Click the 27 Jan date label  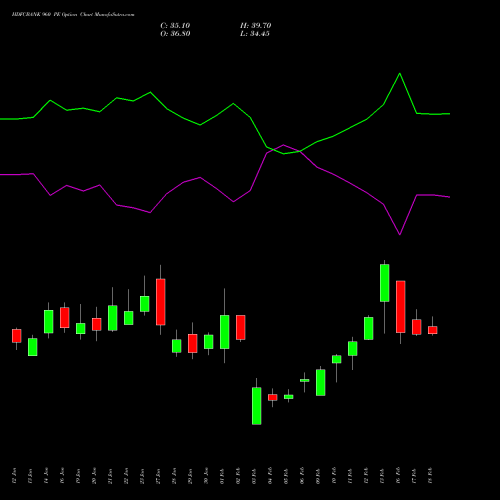coord(158,476)
